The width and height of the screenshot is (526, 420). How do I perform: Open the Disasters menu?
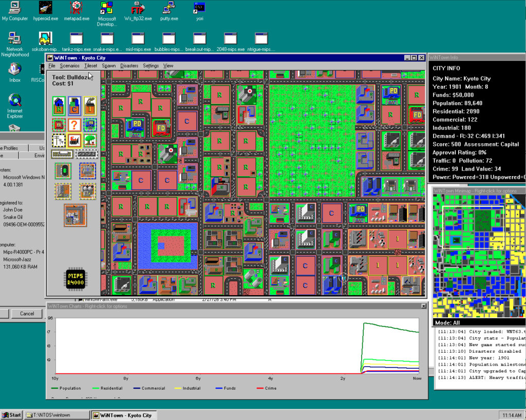(x=129, y=66)
